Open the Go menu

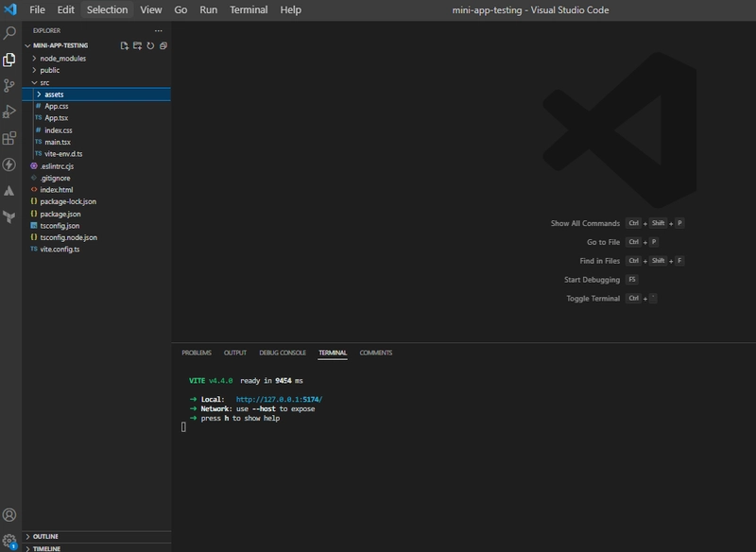180,9
